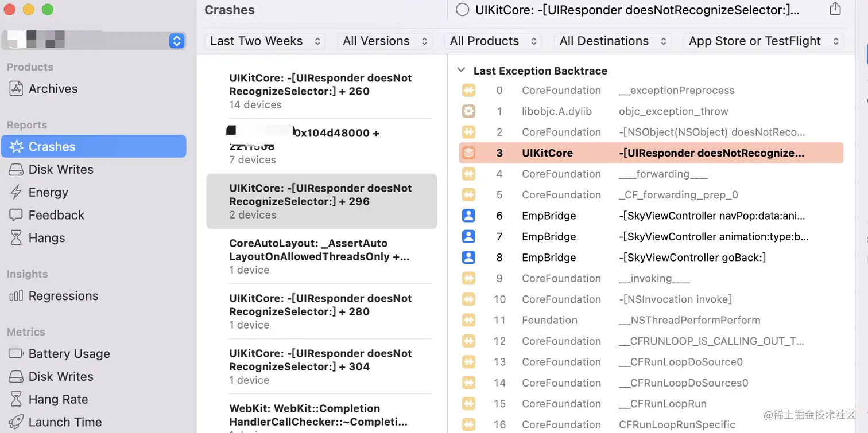Click the share button at top right

(835, 9)
